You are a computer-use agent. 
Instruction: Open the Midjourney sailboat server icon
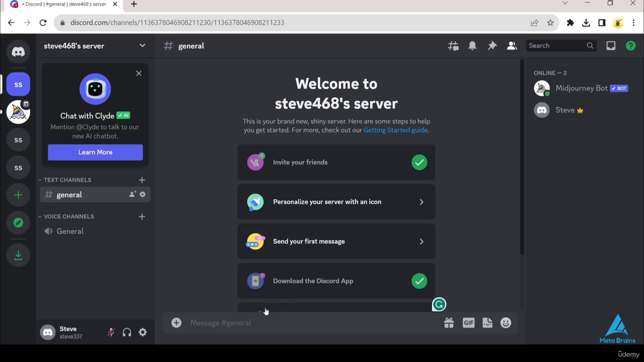[18, 112]
